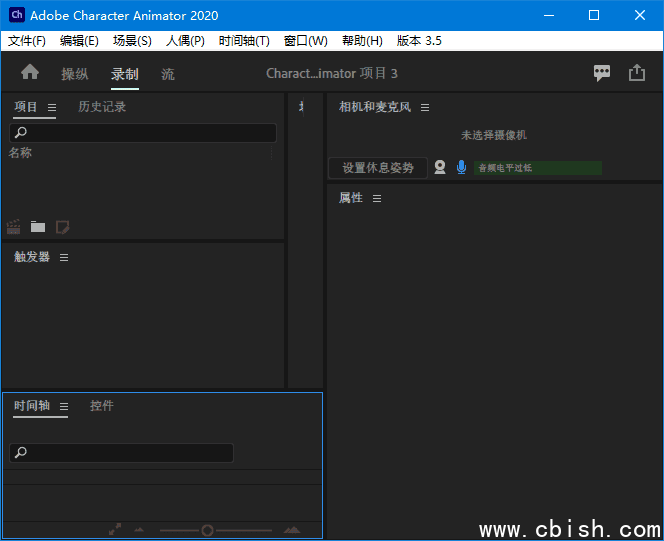Click the share/export icon

pos(636,73)
